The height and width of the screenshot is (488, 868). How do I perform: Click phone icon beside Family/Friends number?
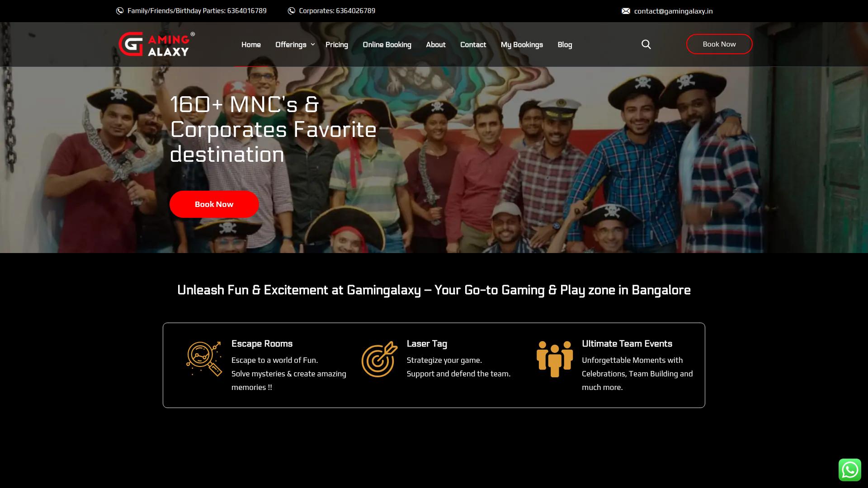click(120, 11)
